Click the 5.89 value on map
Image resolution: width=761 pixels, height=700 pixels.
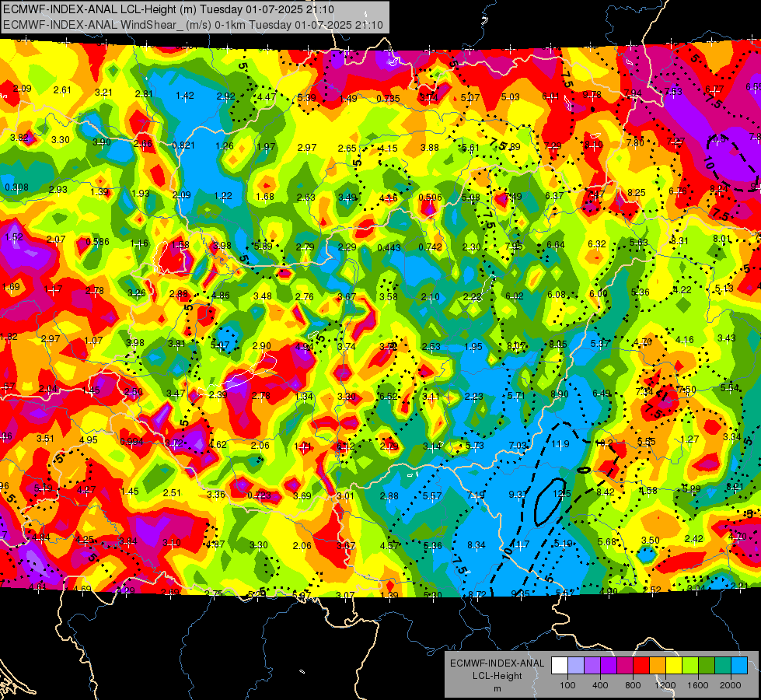(x=263, y=246)
